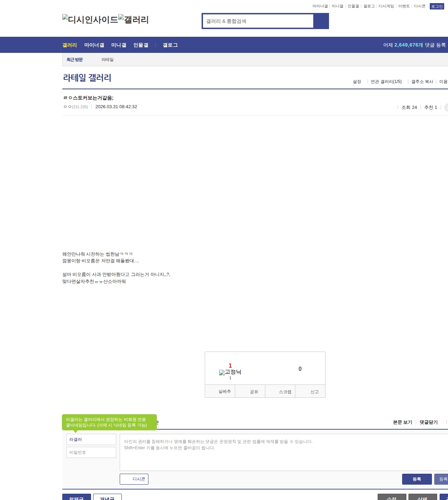Click the post title ㄹㅇ스토커보는거같음;
This screenshot has height=500, width=448.
pos(88,98)
